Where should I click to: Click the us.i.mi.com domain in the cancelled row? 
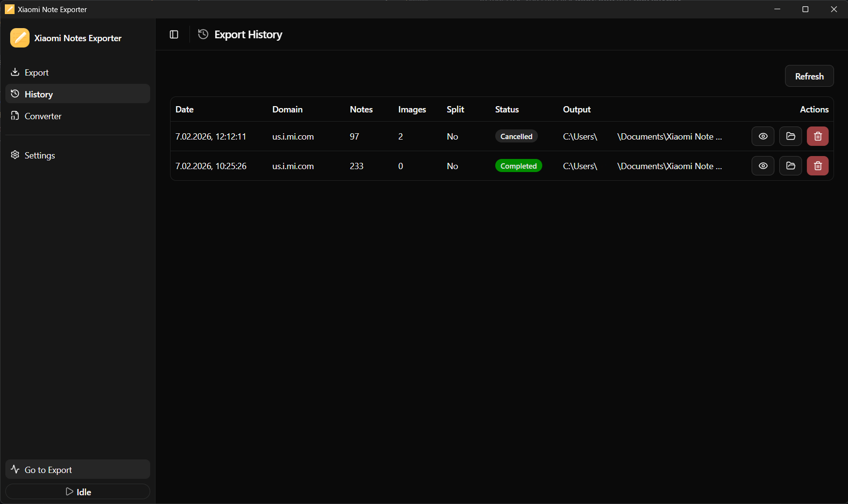(x=293, y=137)
